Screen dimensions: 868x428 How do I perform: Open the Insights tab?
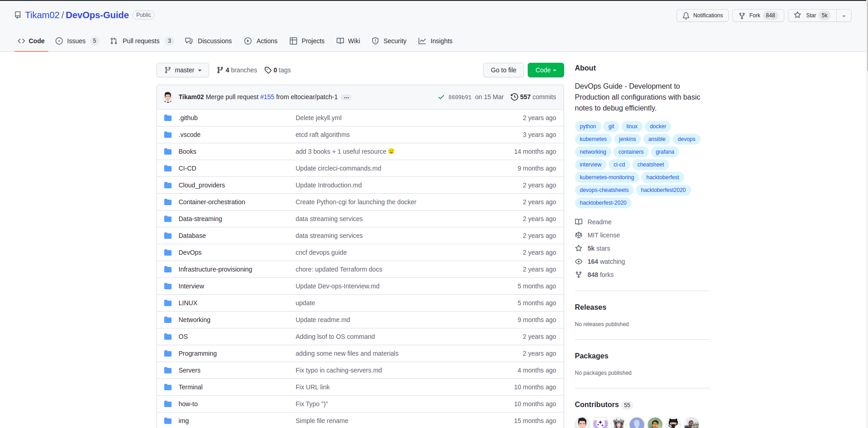coord(435,41)
